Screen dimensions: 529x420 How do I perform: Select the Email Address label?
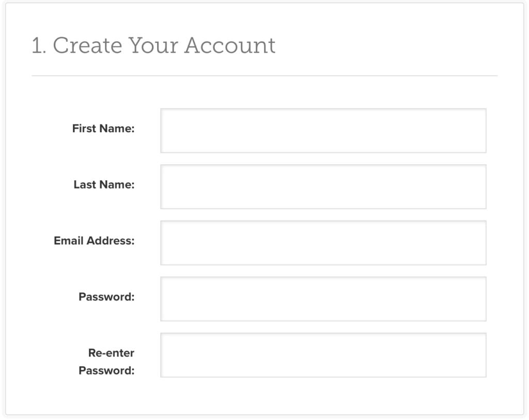click(x=95, y=241)
